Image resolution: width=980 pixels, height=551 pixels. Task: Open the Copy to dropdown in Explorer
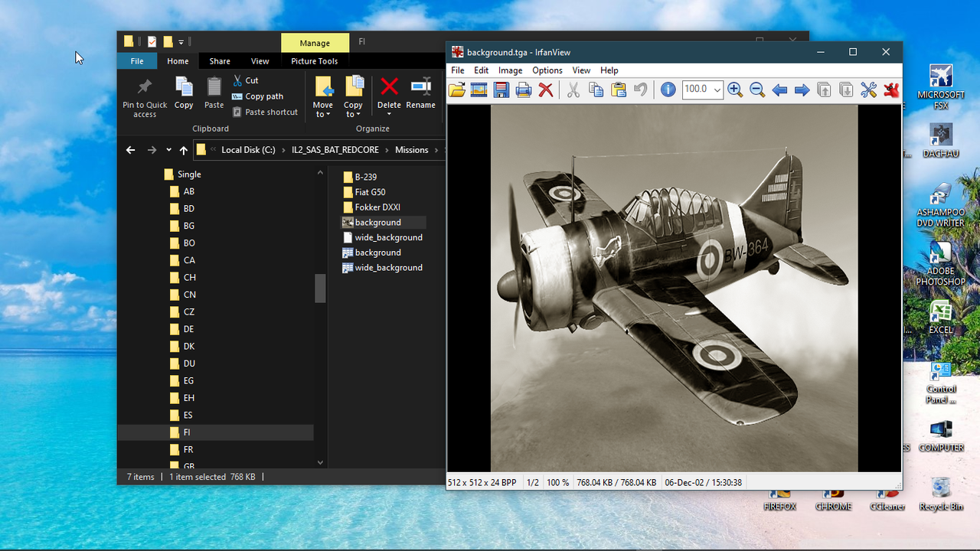point(353,97)
